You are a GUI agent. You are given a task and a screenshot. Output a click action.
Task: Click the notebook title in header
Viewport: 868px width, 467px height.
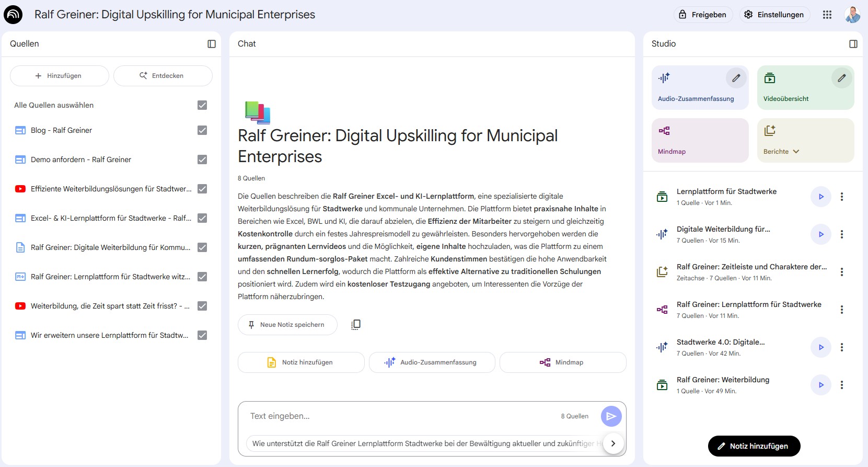[x=175, y=15]
